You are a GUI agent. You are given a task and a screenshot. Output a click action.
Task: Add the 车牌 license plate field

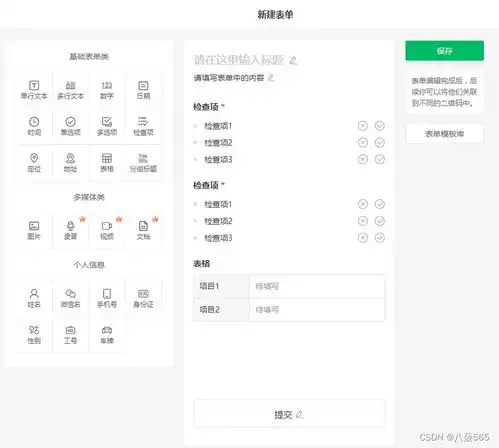coord(107,335)
